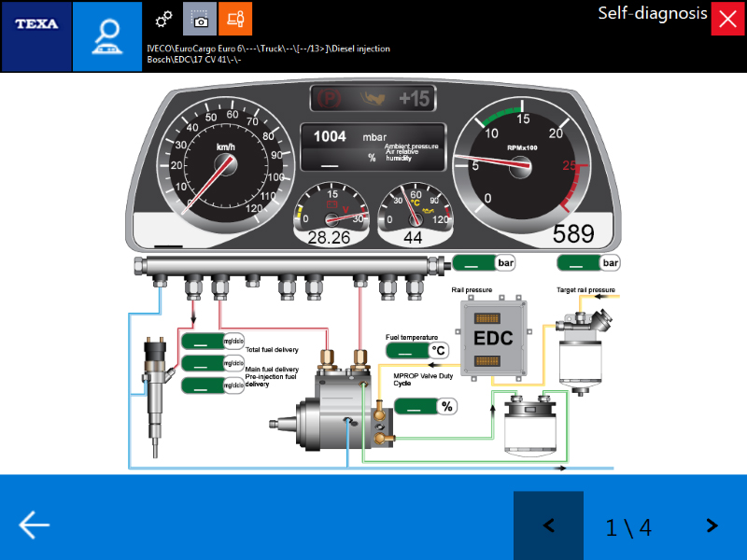Viewport: 747px width, 560px height.
Task: Click the TEXA logo button
Action: pos(36,36)
